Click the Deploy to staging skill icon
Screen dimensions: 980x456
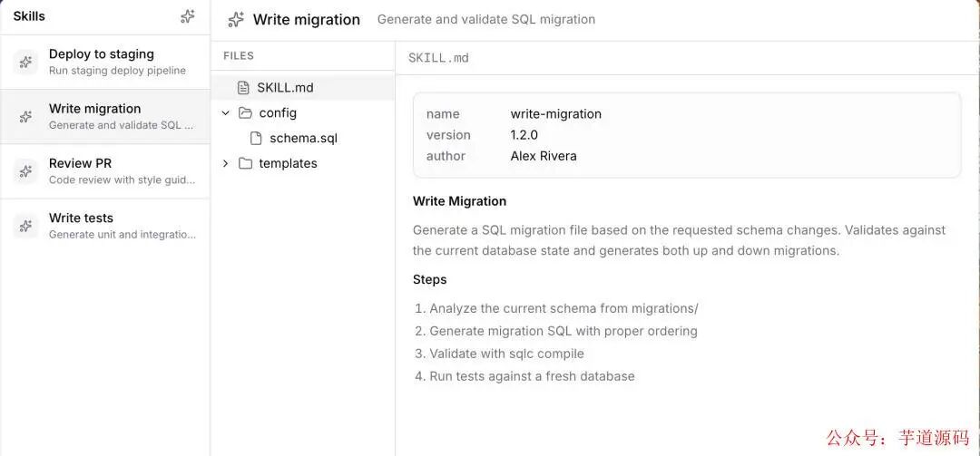click(x=25, y=62)
